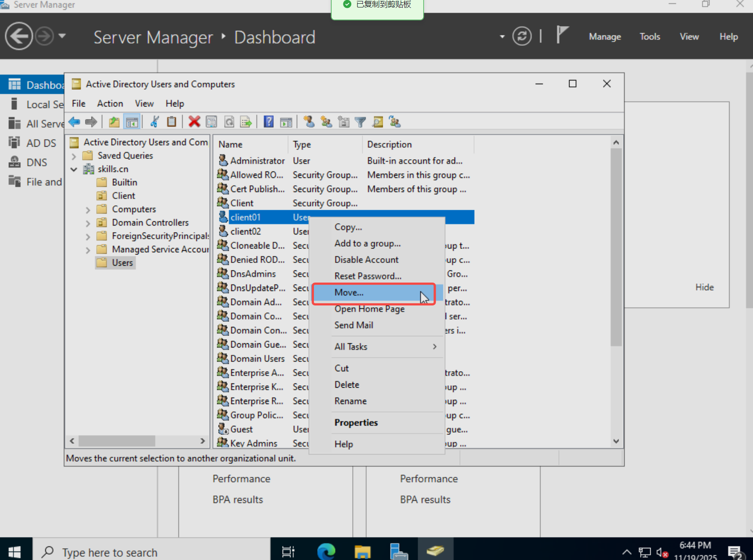The width and height of the screenshot is (753, 560).
Task: Click the Create new organizational unit icon
Action: (343, 122)
